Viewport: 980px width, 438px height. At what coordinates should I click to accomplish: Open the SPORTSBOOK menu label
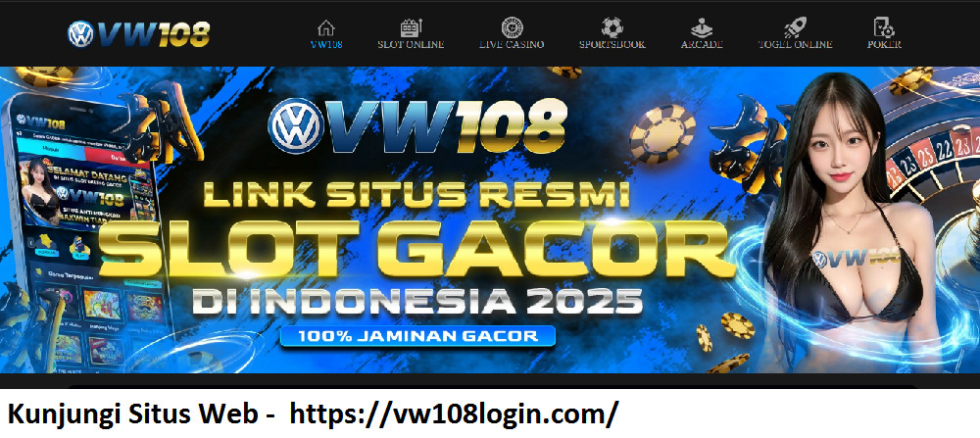point(612,44)
